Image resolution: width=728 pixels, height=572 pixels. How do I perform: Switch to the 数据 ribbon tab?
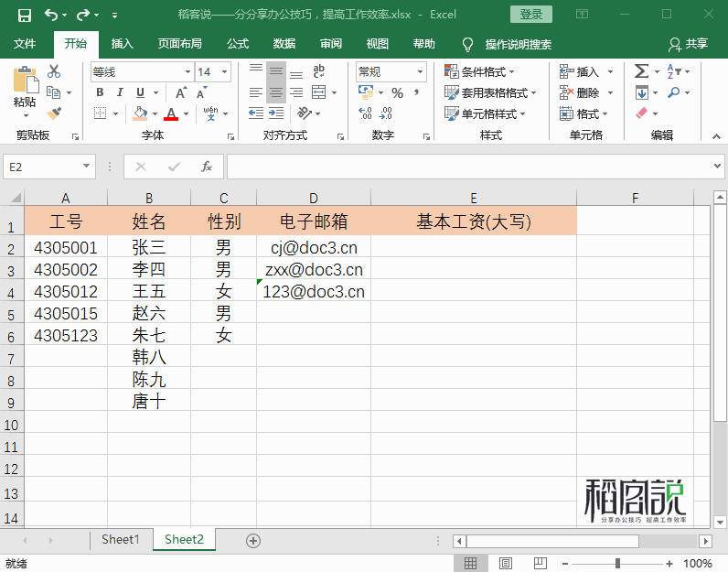284,44
